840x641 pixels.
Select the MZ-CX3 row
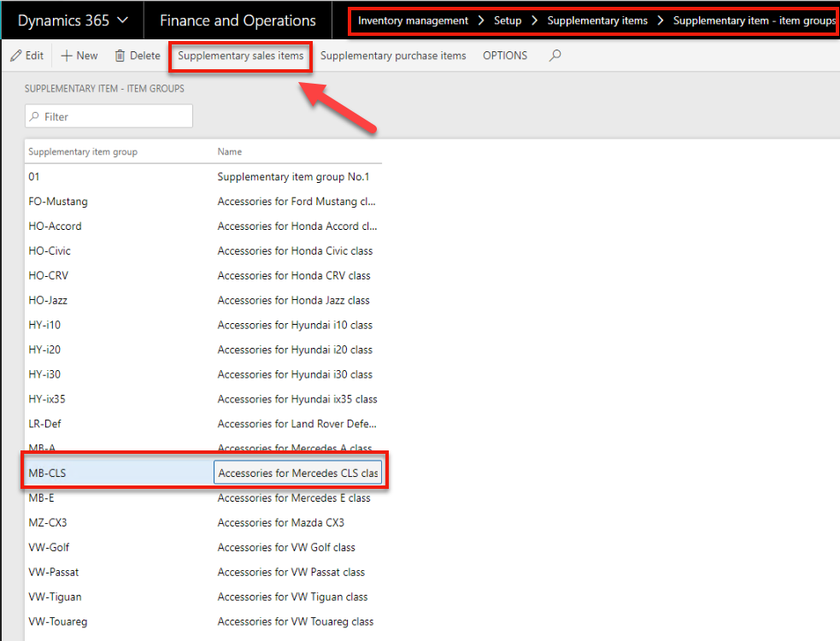tap(203, 522)
